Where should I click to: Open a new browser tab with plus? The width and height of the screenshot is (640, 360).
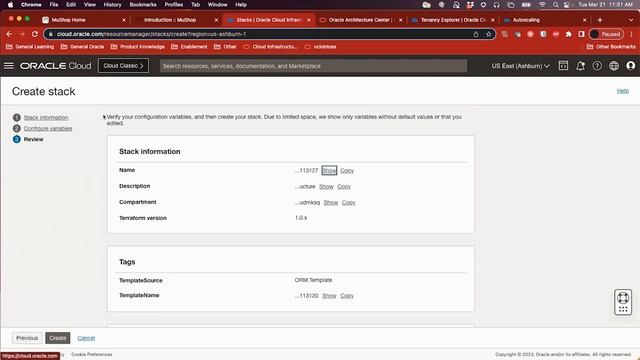click(x=600, y=20)
